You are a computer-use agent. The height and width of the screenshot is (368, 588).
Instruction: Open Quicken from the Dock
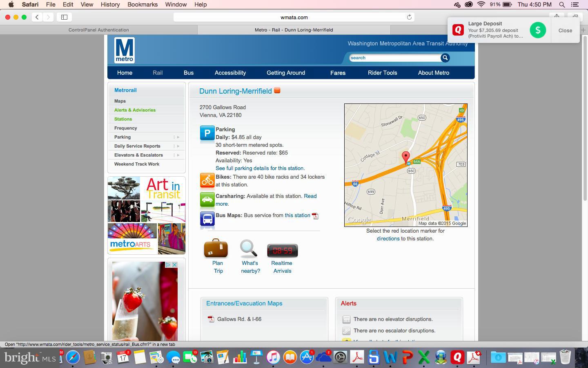point(457,357)
